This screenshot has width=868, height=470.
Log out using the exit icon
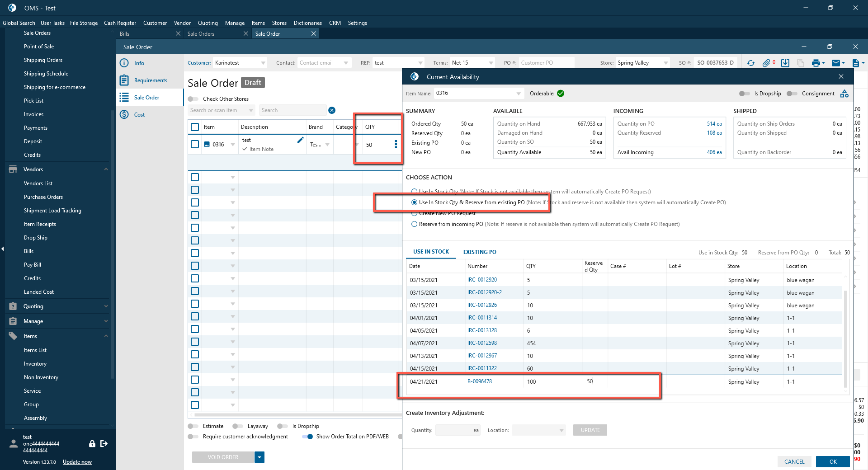pyautogui.click(x=104, y=444)
